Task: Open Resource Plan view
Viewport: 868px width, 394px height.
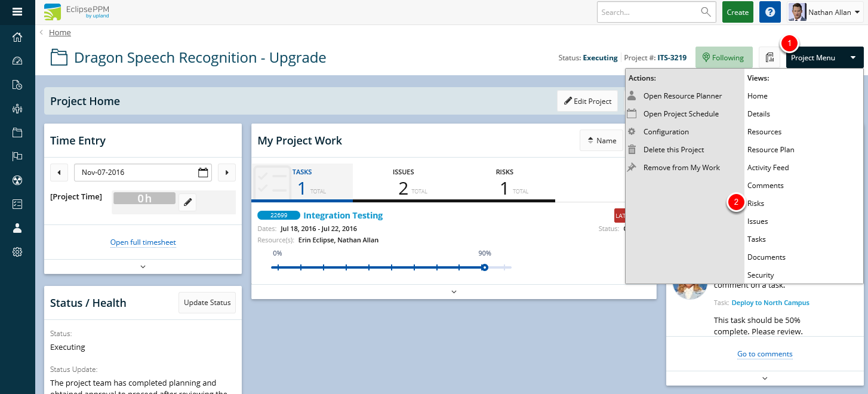Action: tap(771, 150)
